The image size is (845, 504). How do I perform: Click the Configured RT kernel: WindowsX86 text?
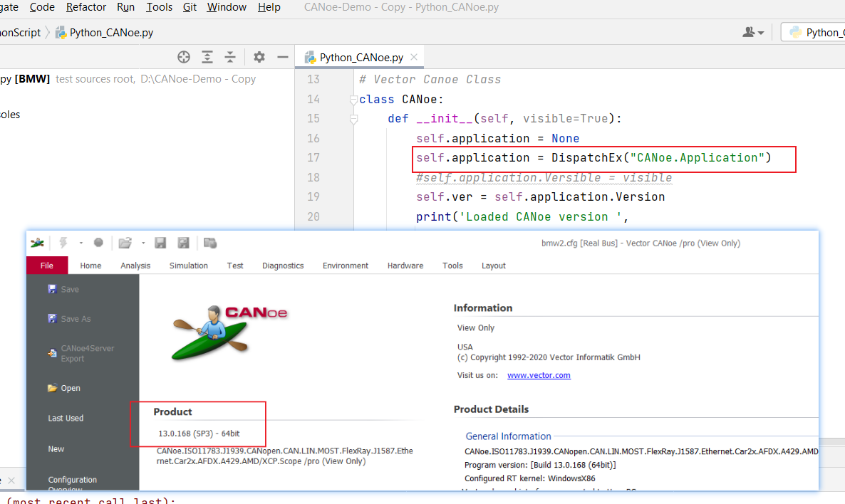tap(530, 478)
